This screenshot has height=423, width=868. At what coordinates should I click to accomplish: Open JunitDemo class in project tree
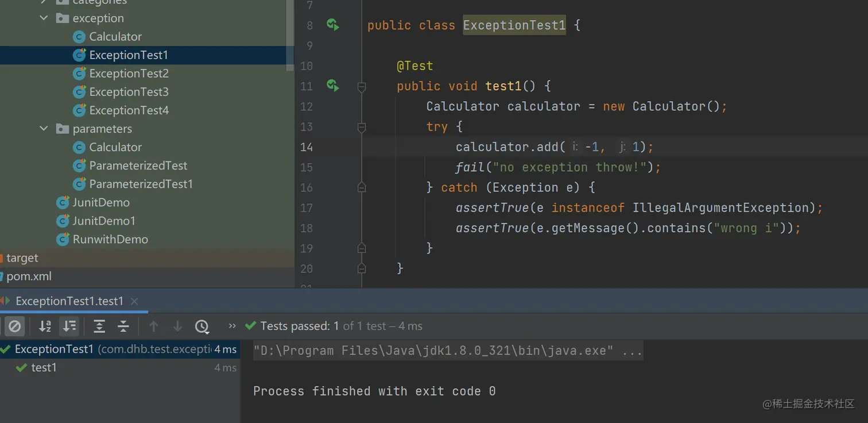[101, 202]
